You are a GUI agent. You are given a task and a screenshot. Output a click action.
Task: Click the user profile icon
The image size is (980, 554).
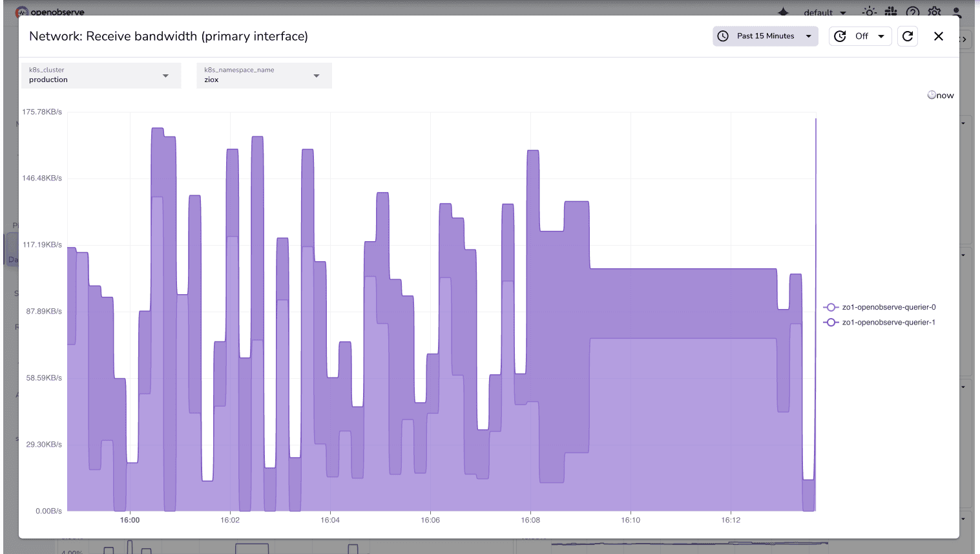[x=955, y=12]
